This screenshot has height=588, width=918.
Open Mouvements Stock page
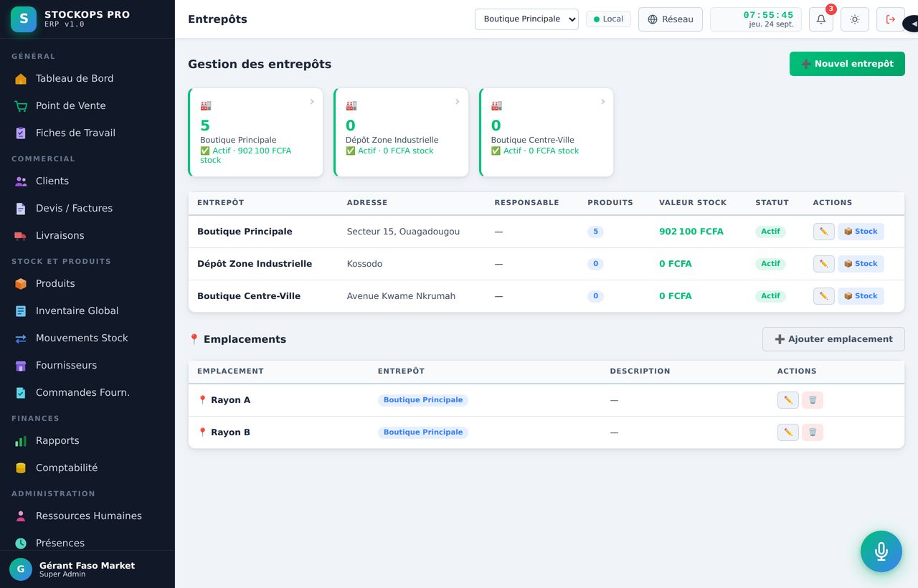(x=87, y=338)
